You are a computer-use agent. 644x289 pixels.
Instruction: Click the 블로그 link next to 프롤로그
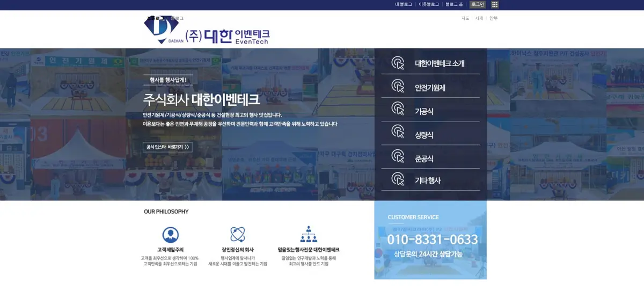pyautogui.click(x=177, y=18)
